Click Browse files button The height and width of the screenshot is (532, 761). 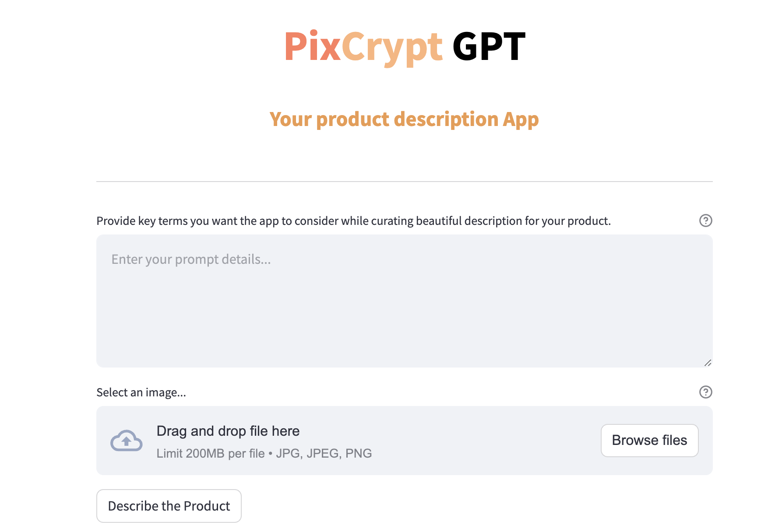(649, 441)
